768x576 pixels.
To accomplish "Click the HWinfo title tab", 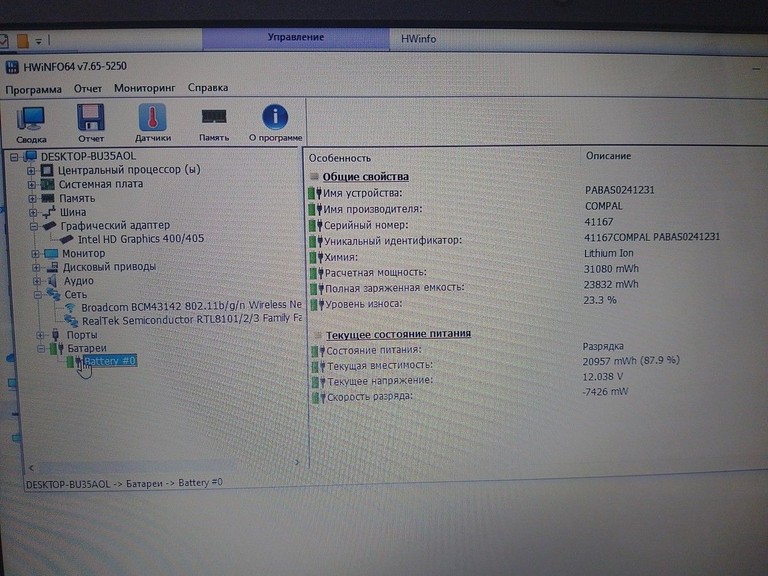I will point(418,39).
